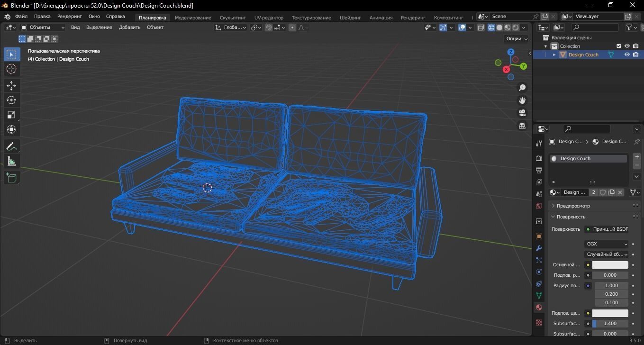The width and height of the screenshot is (644, 345).
Task: Switch to Shading workspace tab
Action: (350, 18)
